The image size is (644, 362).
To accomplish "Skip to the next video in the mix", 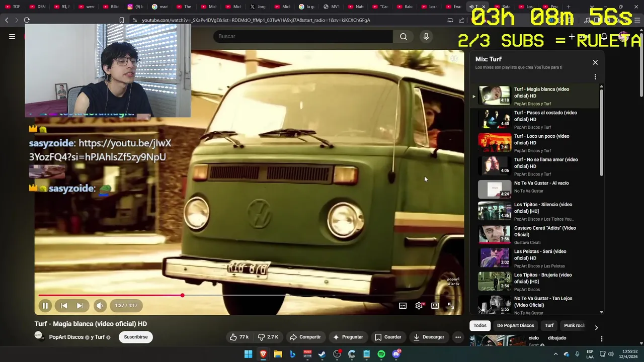I will [79, 305].
